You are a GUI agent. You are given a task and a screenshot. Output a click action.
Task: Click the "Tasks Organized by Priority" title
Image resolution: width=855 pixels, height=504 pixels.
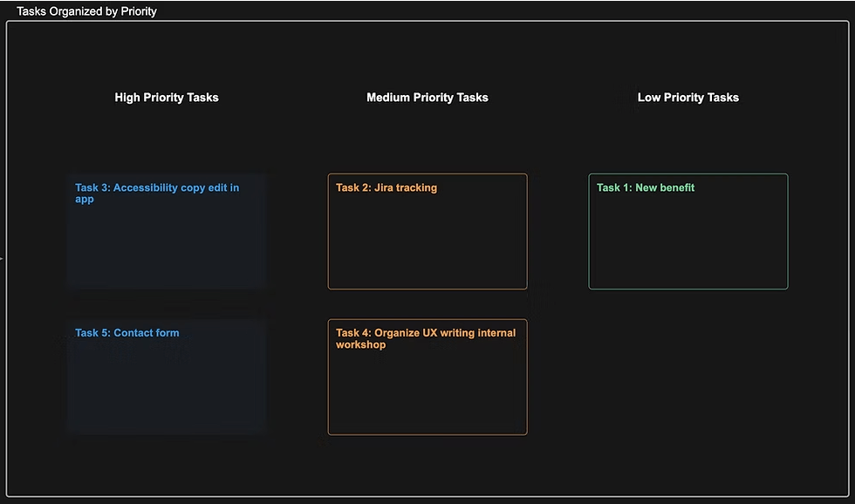coord(86,11)
